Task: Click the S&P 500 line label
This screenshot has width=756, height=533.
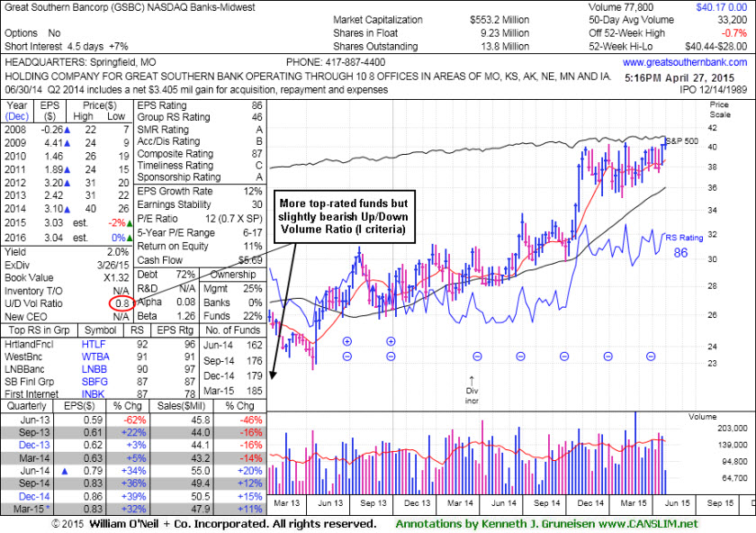Action: tap(682, 140)
